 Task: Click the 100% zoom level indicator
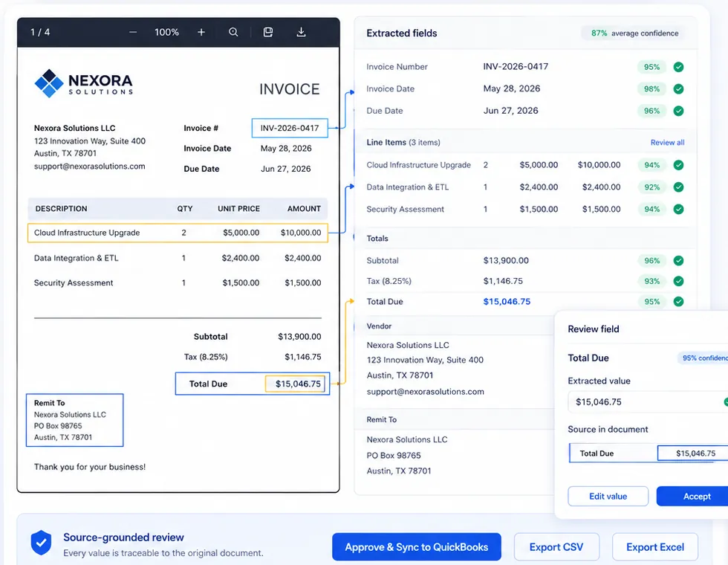(x=166, y=32)
